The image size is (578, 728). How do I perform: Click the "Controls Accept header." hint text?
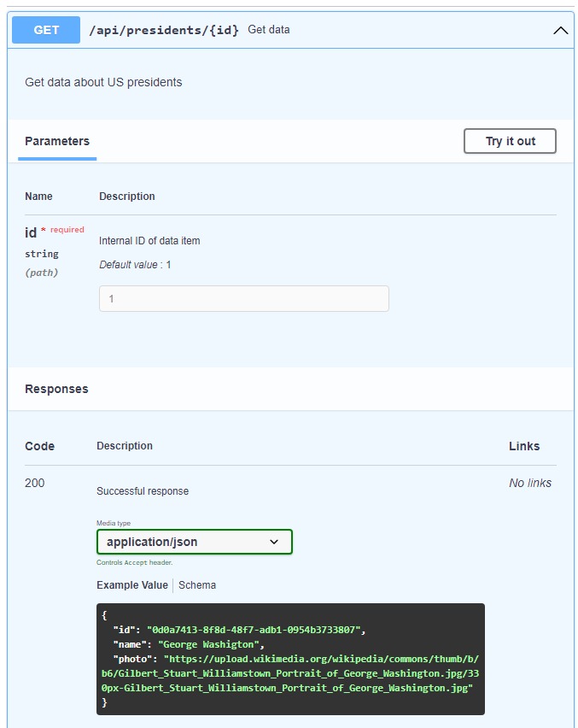tap(134, 563)
